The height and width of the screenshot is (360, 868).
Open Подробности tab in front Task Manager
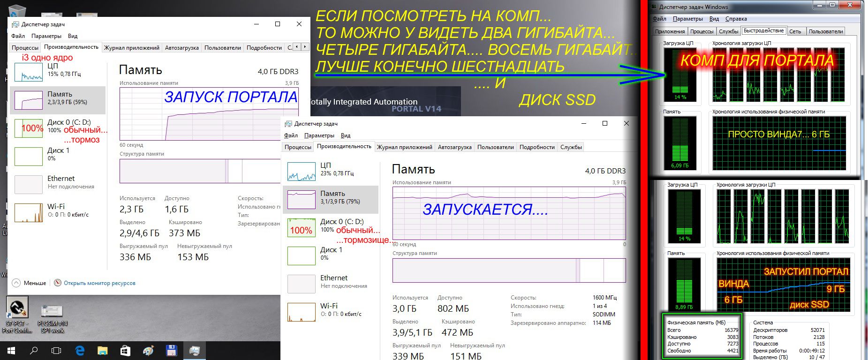[x=537, y=147]
